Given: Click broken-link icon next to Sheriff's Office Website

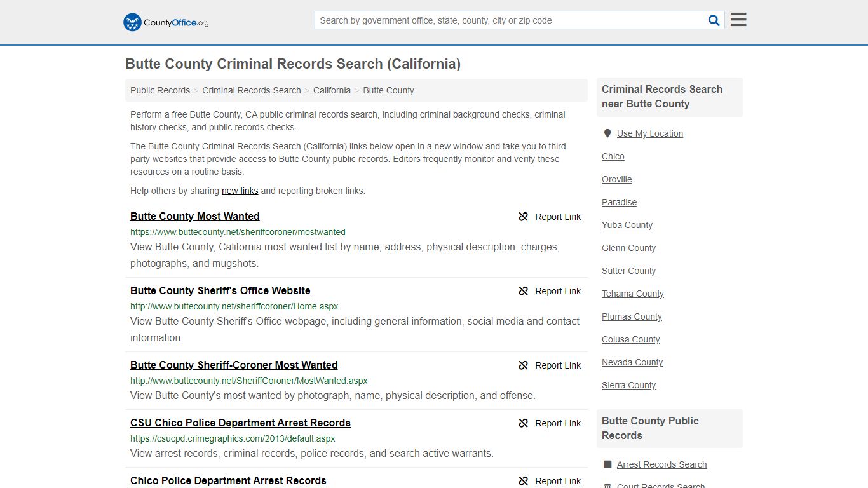Looking at the screenshot, I should 523,291.
